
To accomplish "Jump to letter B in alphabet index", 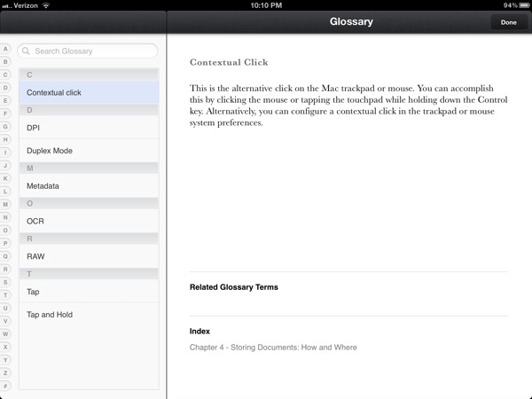I will [5, 62].
